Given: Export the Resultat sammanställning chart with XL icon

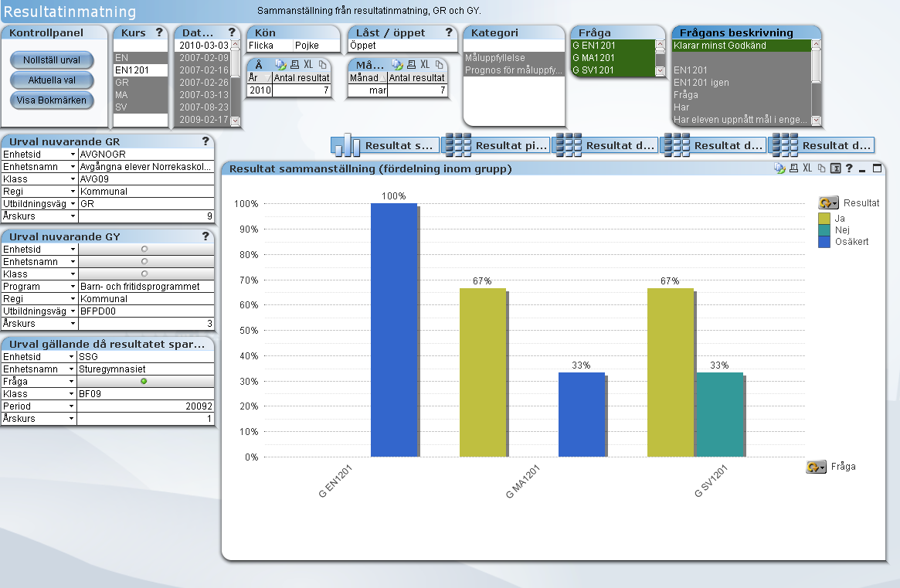Looking at the screenshot, I should (807, 168).
